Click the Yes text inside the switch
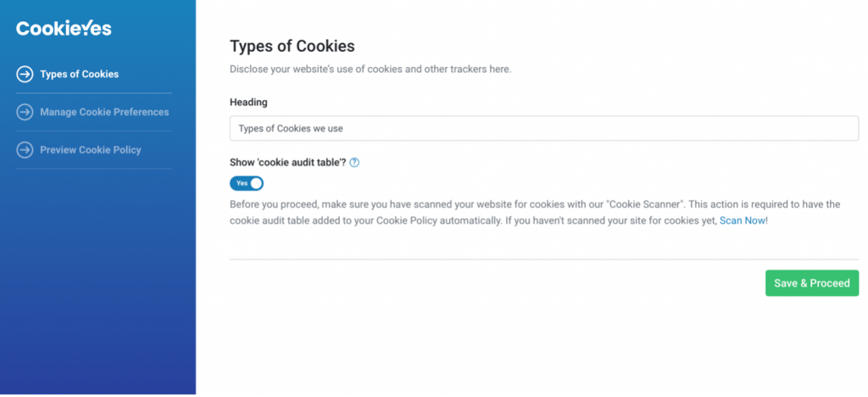Viewport: 868px width, 397px height. (242, 183)
